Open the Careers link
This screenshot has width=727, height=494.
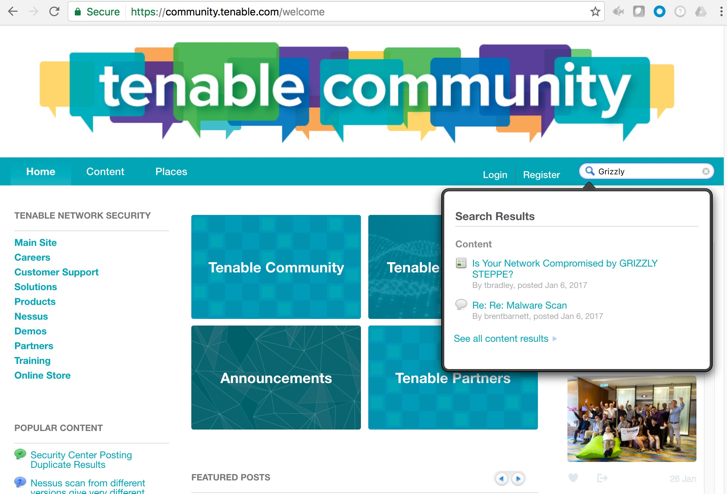tap(32, 257)
